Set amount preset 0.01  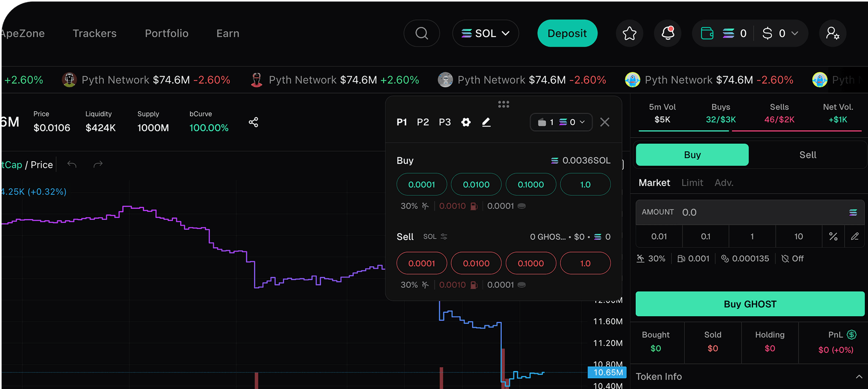tap(659, 236)
